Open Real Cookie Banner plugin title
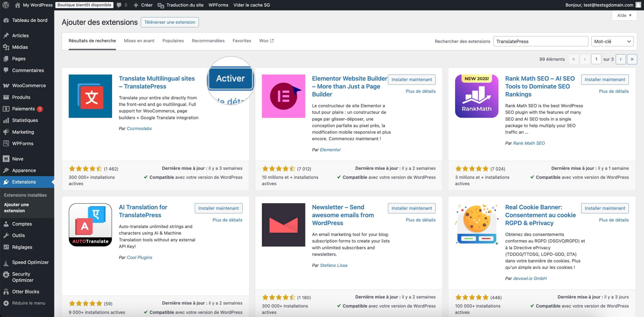 point(540,215)
